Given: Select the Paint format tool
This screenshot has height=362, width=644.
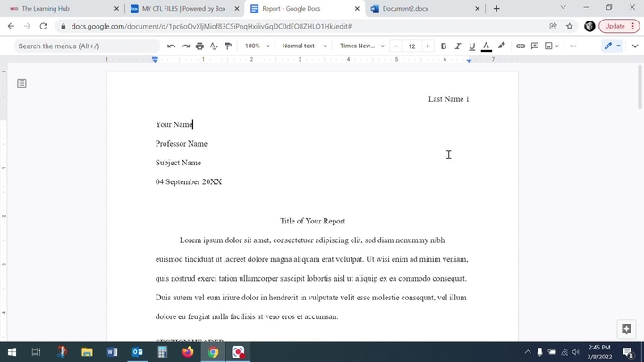Looking at the screenshot, I should point(227,46).
